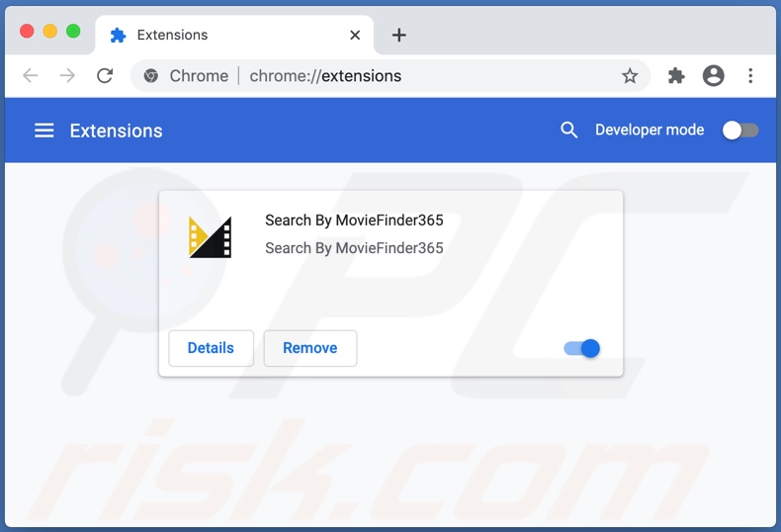Click the gray Search By MovieFinder365 description

[x=354, y=248]
